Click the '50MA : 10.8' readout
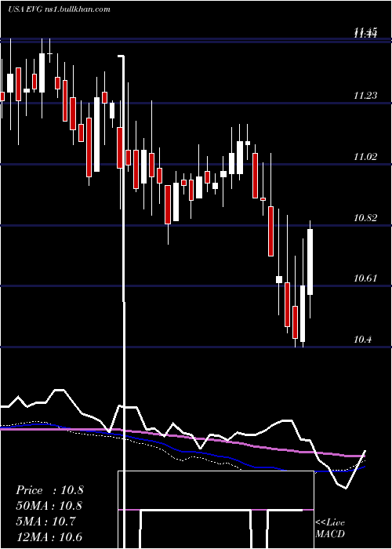Image resolution: width=392 pixels, height=549 pixels. click(49, 506)
